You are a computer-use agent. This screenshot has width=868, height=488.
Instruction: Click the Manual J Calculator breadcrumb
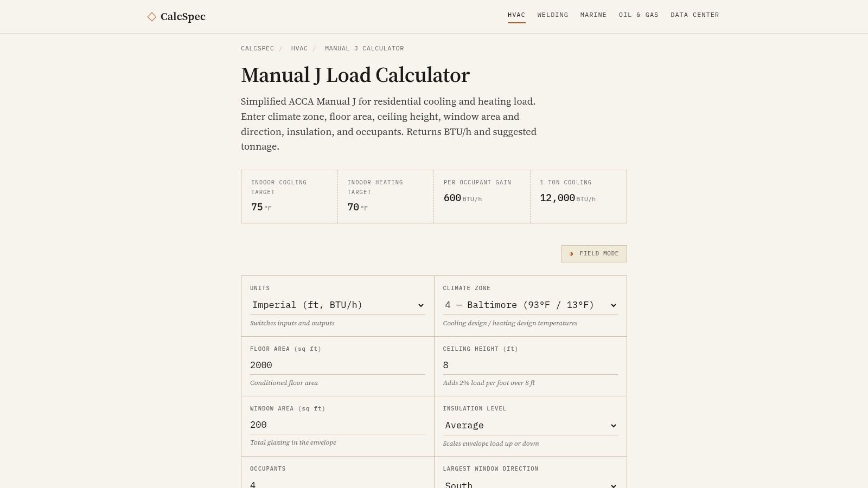point(365,49)
